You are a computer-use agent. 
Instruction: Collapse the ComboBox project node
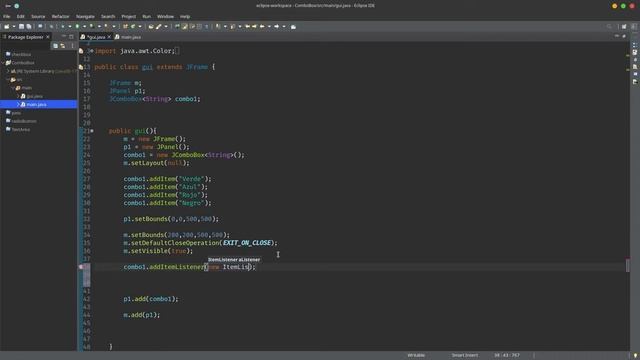(3, 63)
